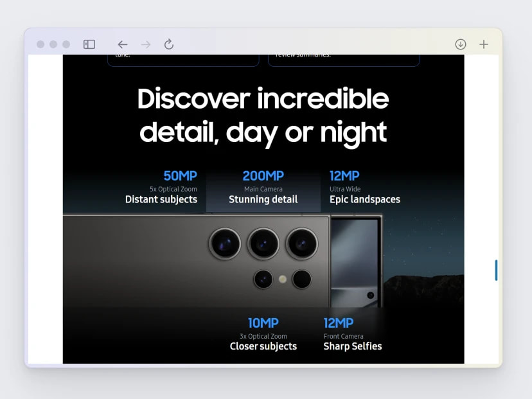Viewport: 532px width, 399px height.
Task: Click the 'Epic landspaces' text
Action: coord(365,199)
